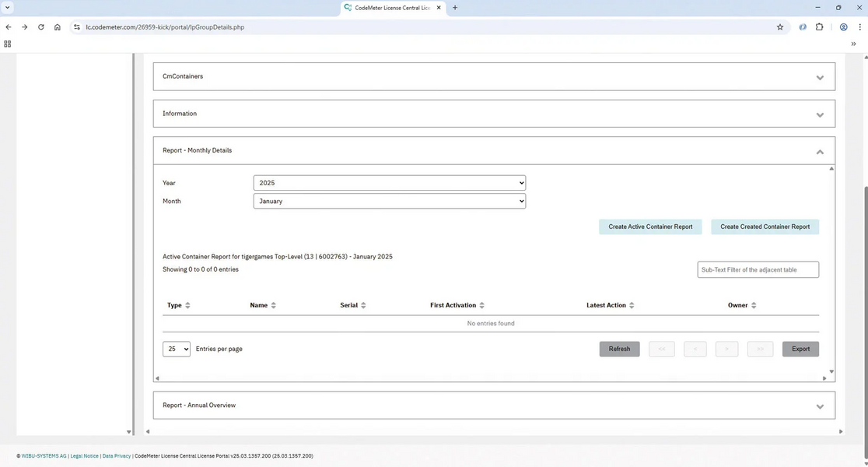The width and height of the screenshot is (868, 467).
Task: Open the Month dropdown showing January
Action: point(389,201)
